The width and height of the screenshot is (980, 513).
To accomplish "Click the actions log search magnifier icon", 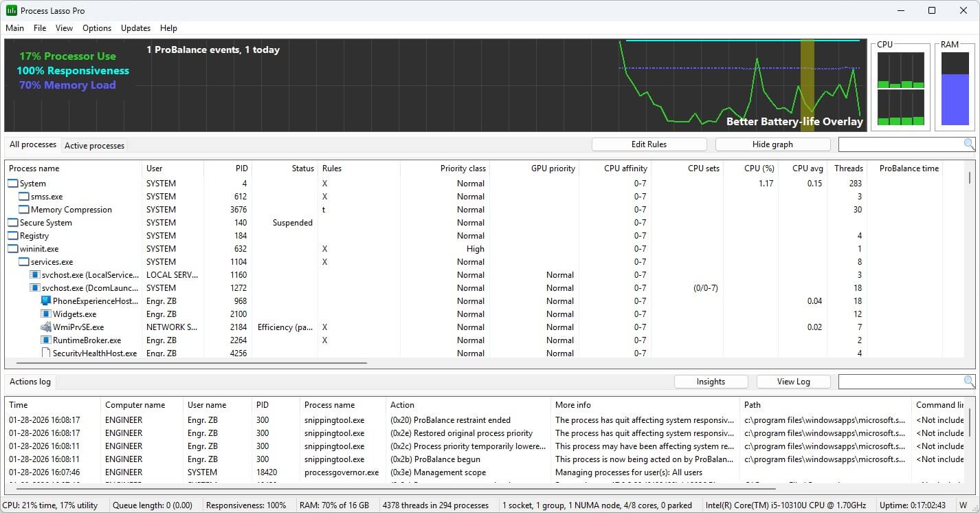I will click(x=968, y=382).
